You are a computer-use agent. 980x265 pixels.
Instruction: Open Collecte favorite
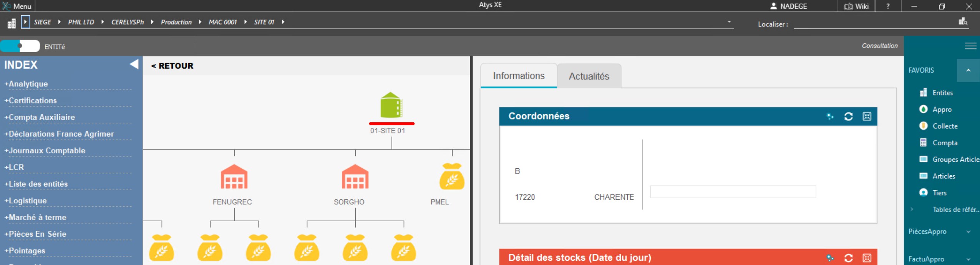[938, 126]
